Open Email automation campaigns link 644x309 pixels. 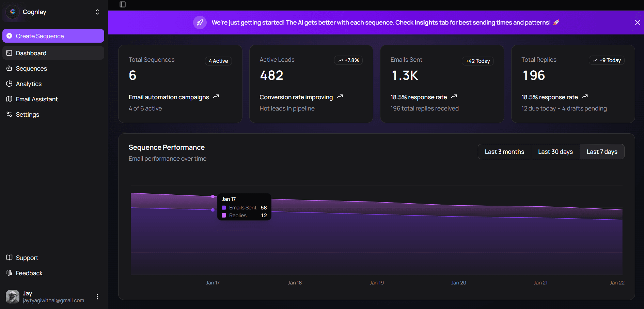169,97
